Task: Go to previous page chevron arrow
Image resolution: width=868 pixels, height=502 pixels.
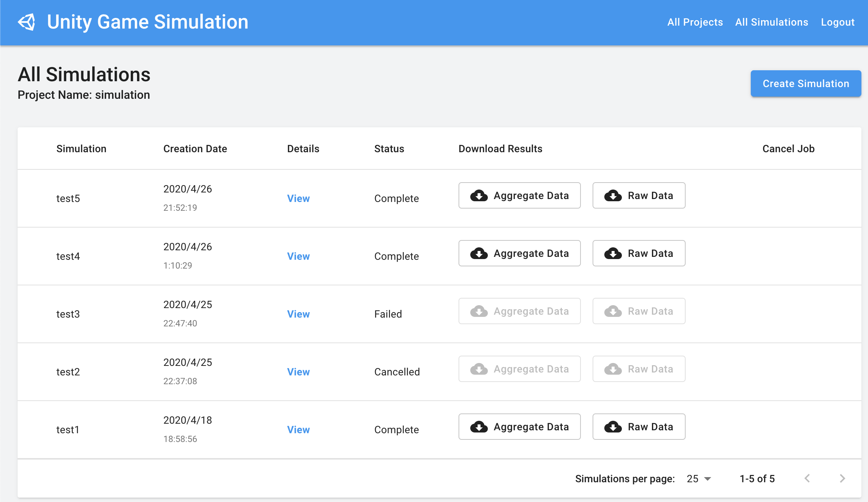Action: [x=807, y=478]
